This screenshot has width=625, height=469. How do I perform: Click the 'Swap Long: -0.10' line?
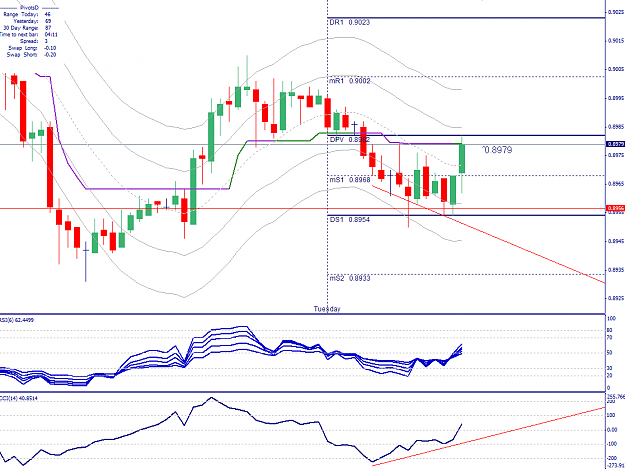[32, 48]
